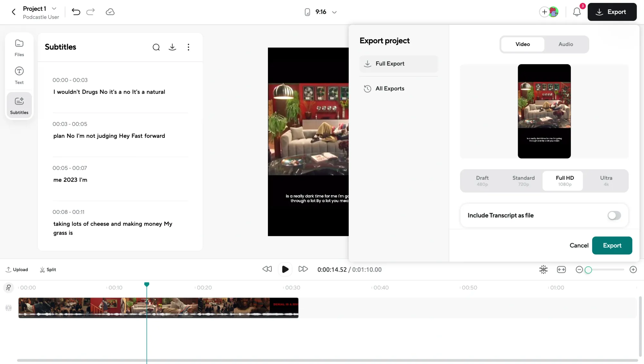The width and height of the screenshot is (644, 364).
Task: Click the subtitle search icon
Action: click(x=156, y=47)
